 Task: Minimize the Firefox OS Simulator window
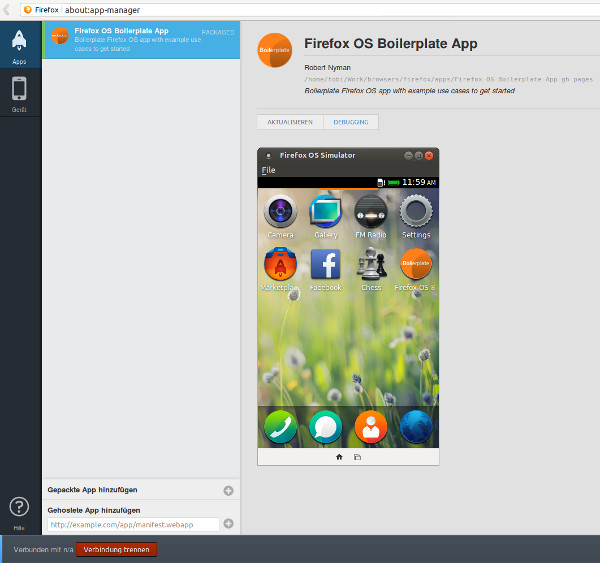pos(408,155)
